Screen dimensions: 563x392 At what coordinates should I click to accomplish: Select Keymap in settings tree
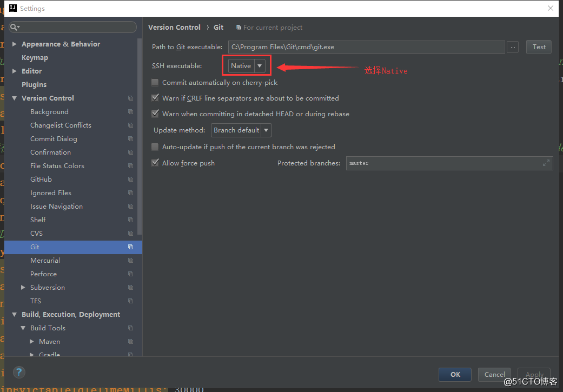coord(35,58)
